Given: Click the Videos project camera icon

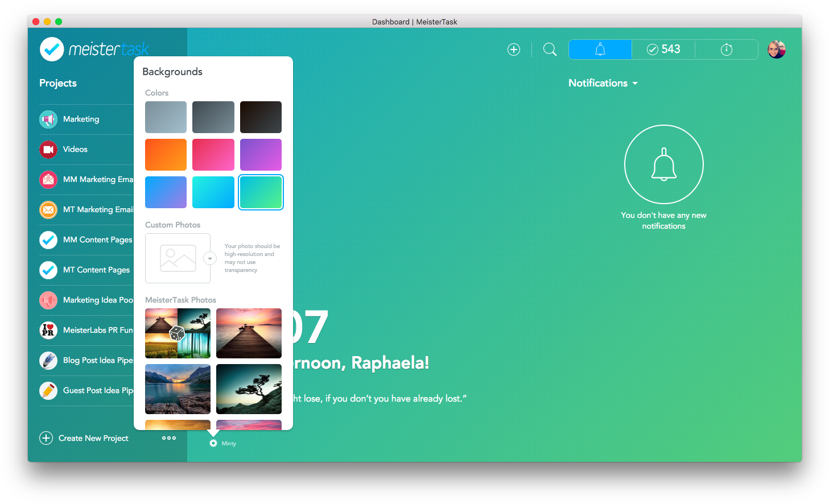Looking at the screenshot, I should tap(48, 150).
